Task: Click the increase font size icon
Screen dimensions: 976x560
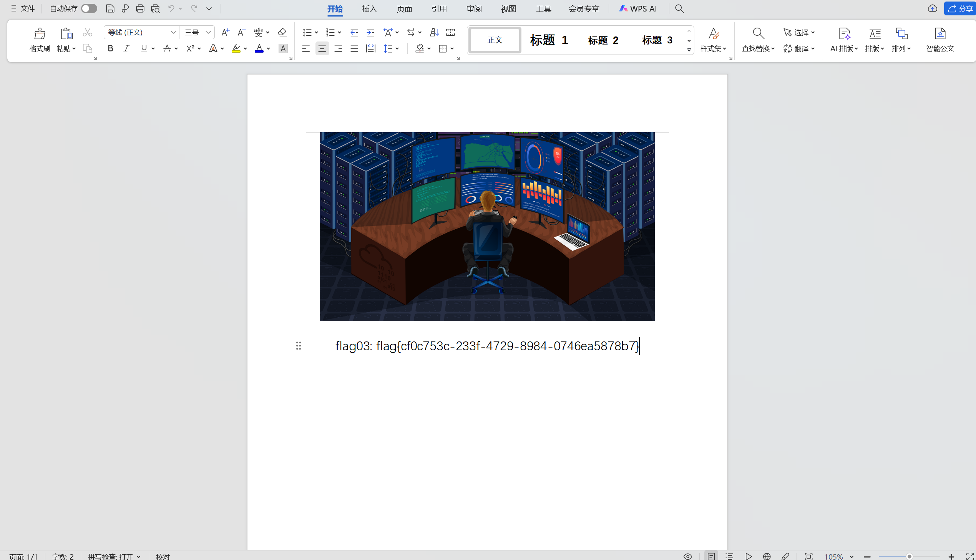Action: (226, 32)
